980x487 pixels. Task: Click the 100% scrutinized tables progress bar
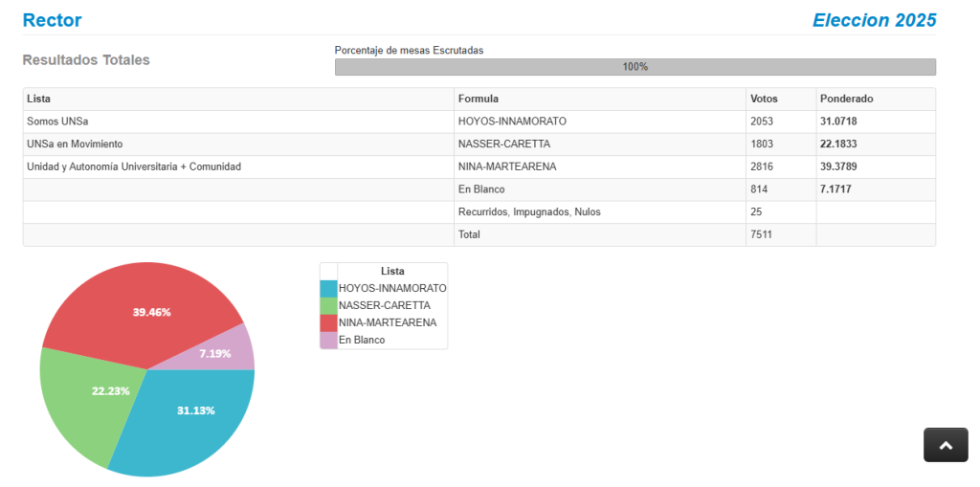point(635,67)
